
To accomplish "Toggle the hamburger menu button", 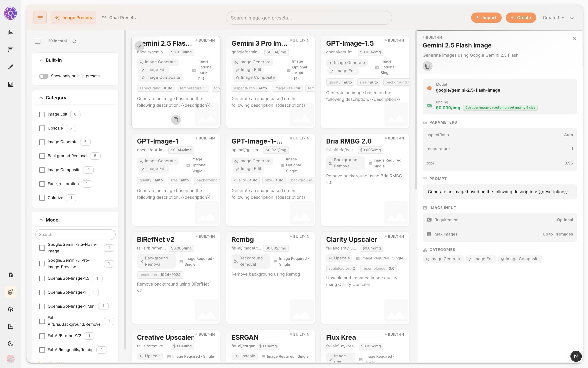I will click(x=40, y=18).
